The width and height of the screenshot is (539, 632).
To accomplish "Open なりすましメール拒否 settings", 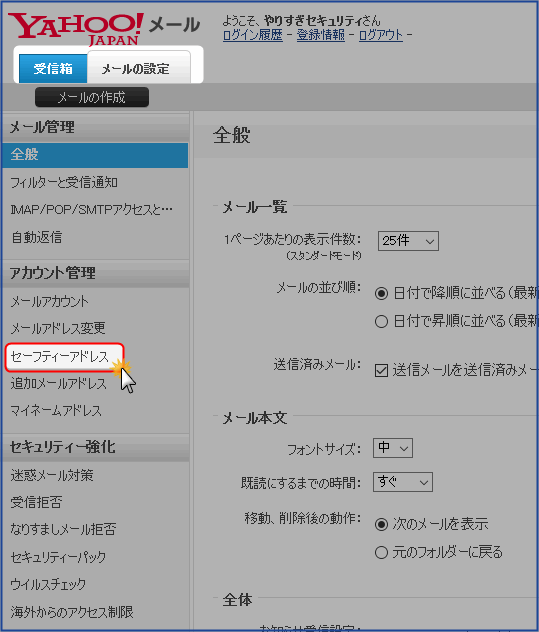I will click(x=63, y=529).
